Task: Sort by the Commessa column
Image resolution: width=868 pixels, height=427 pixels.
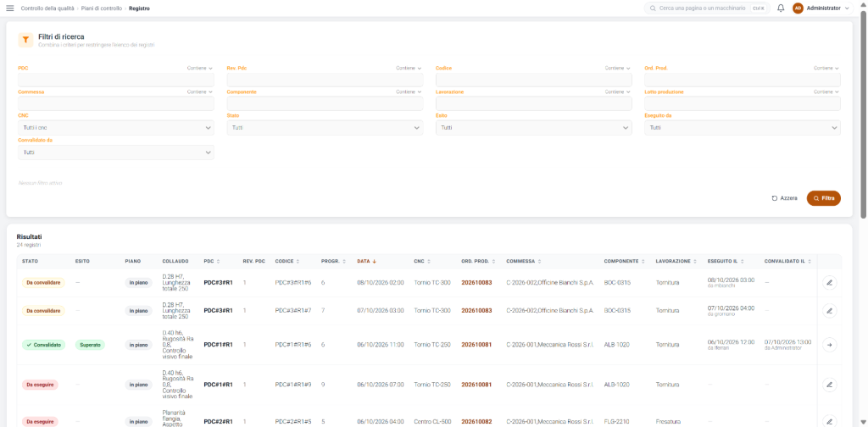Action: coord(523,261)
